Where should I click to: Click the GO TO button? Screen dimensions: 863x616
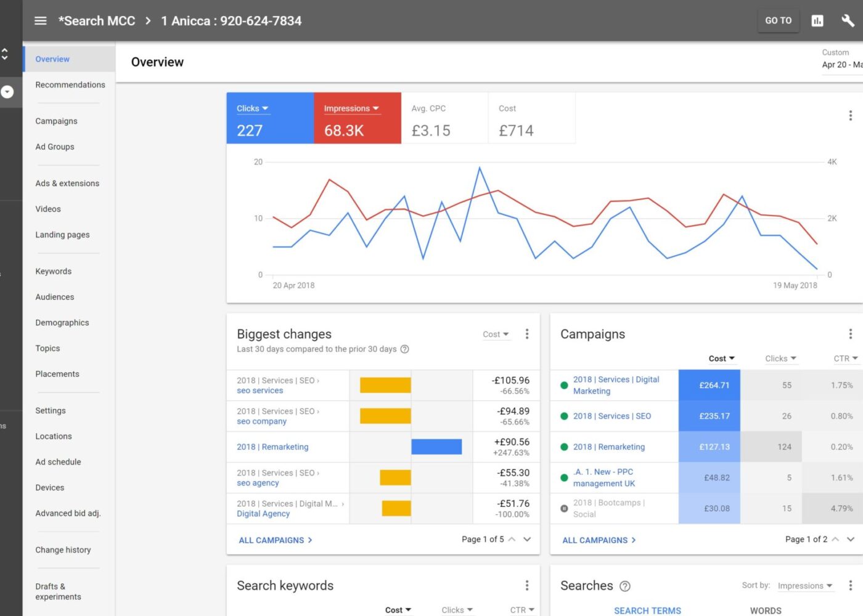click(x=778, y=20)
